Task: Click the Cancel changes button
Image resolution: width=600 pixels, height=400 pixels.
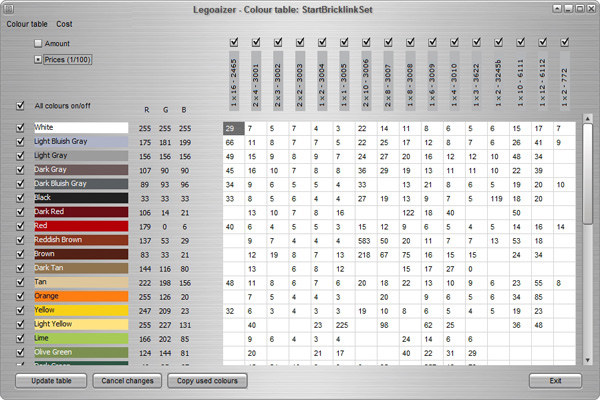Action: [127, 381]
